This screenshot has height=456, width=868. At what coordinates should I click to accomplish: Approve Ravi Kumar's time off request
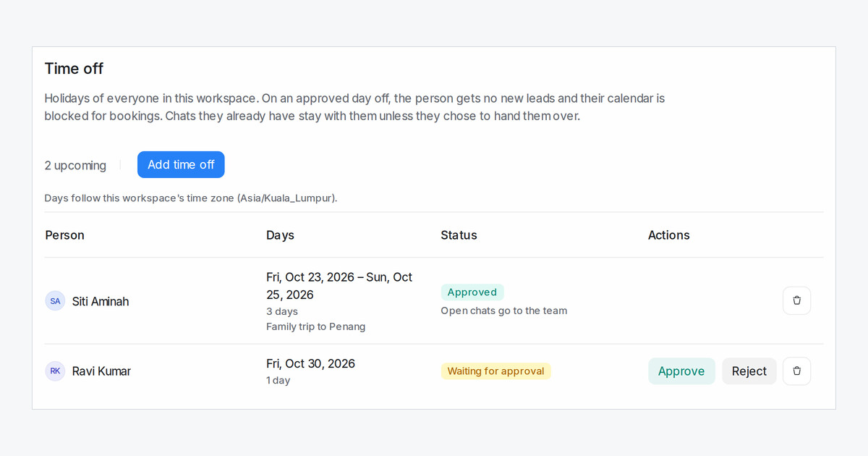[x=681, y=371]
